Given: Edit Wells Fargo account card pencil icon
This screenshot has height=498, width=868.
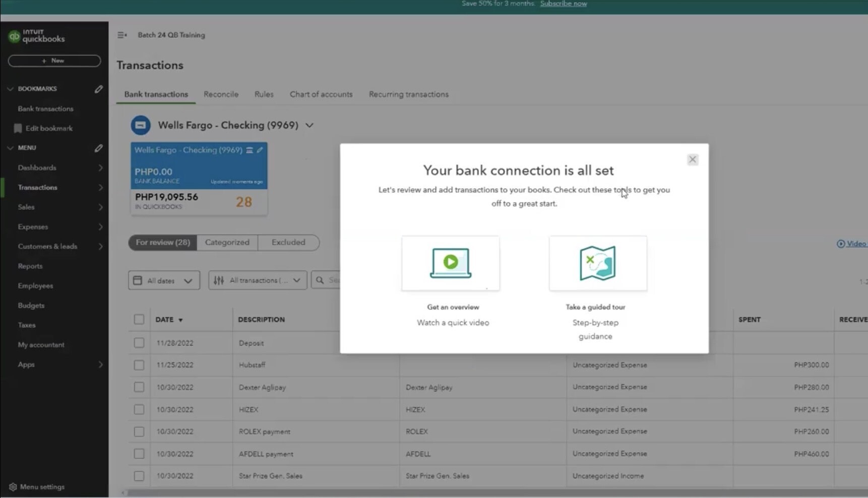Looking at the screenshot, I should click(260, 150).
